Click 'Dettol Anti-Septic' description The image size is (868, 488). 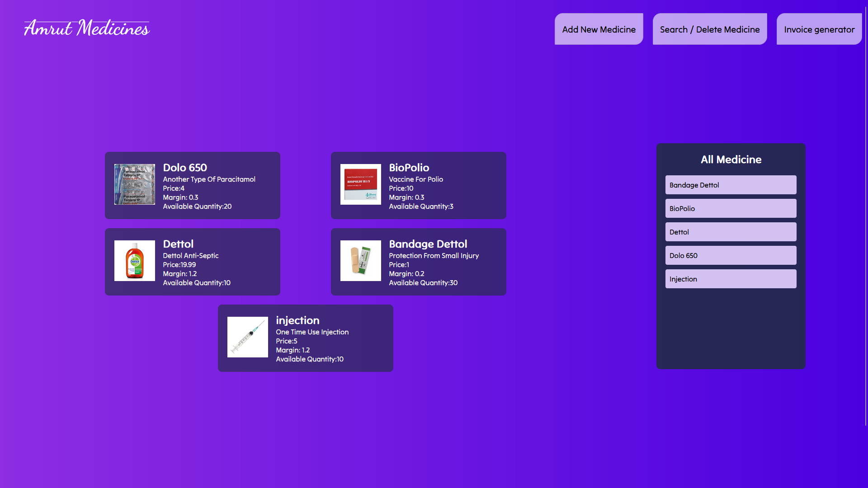190,256
